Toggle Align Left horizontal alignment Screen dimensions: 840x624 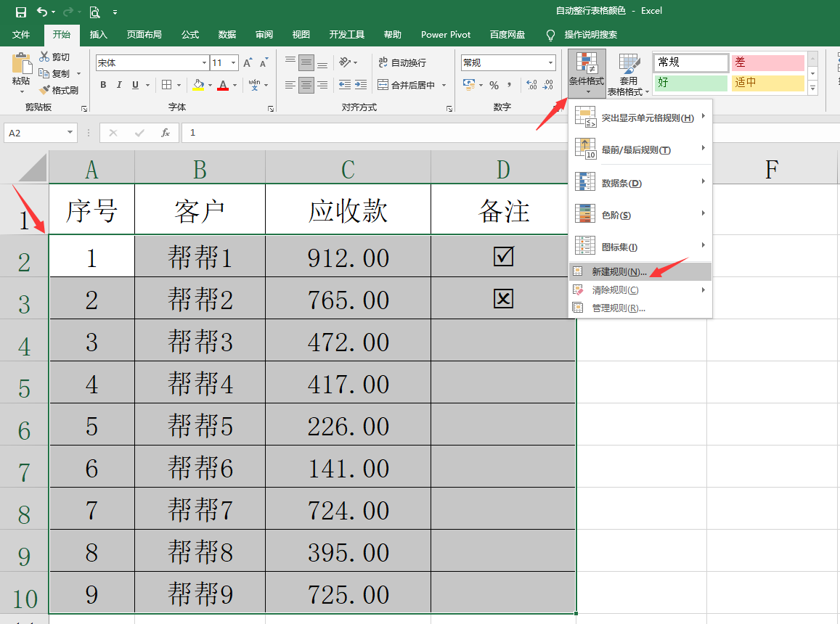coord(290,85)
